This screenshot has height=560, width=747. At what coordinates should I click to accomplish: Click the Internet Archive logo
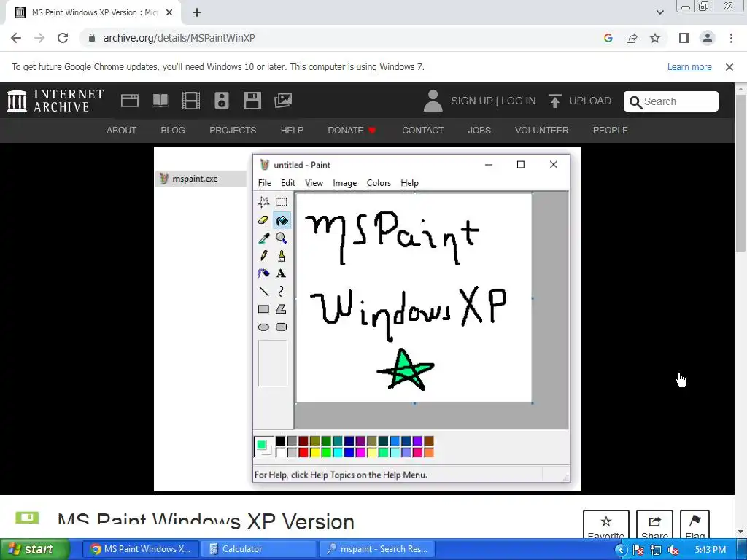pyautogui.click(x=55, y=101)
